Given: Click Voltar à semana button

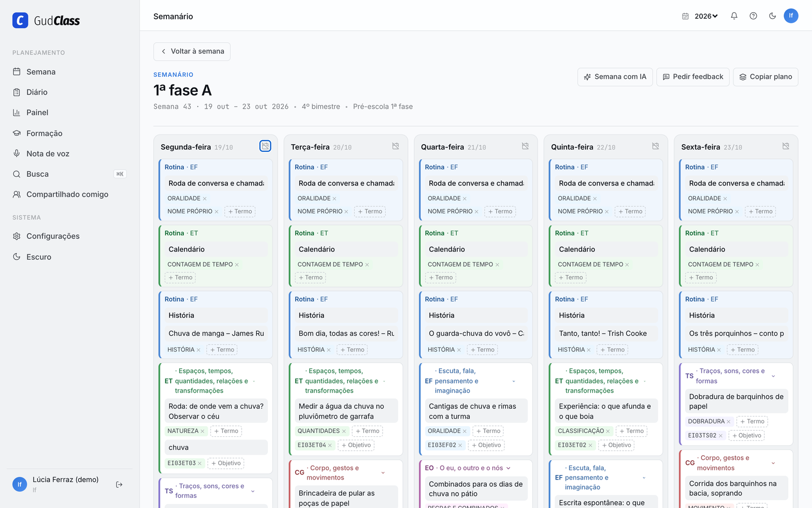Looking at the screenshot, I should pos(192,51).
